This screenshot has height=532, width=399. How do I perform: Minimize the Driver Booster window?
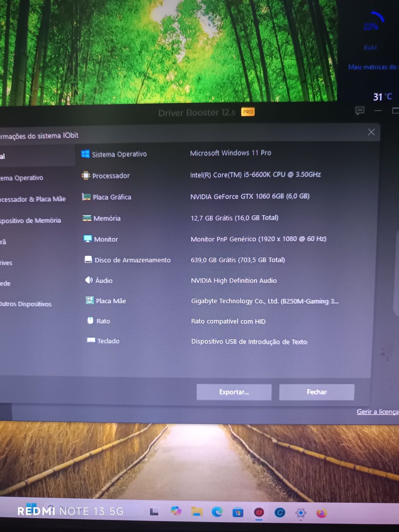click(378, 111)
